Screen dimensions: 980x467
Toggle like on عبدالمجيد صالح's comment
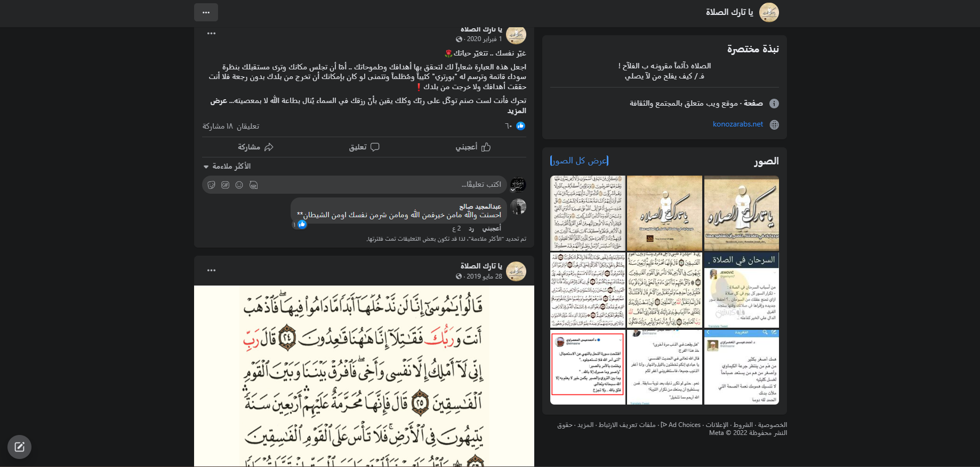point(491,228)
